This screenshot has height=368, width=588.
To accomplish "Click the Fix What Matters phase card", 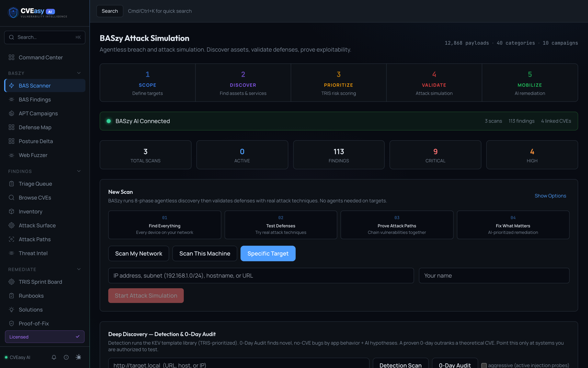I will [x=513, y=225].
